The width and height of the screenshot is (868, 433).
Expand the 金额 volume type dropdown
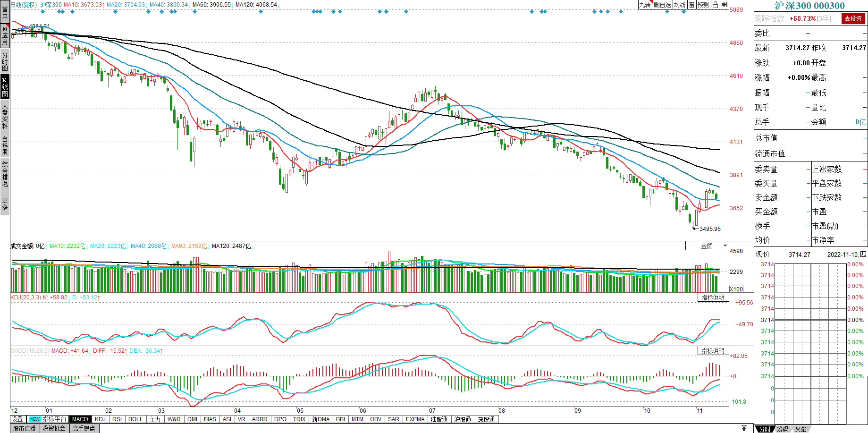[x=725, y=246]
